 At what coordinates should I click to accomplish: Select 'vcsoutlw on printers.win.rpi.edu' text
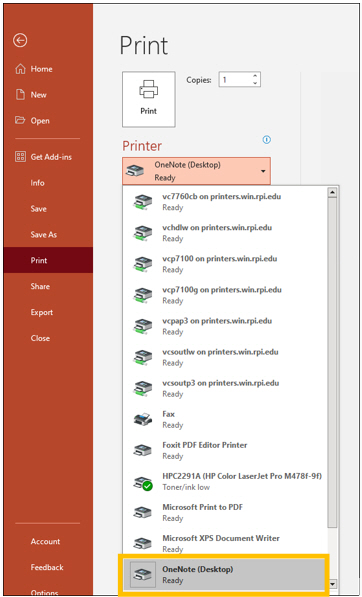tap(220, 352)
